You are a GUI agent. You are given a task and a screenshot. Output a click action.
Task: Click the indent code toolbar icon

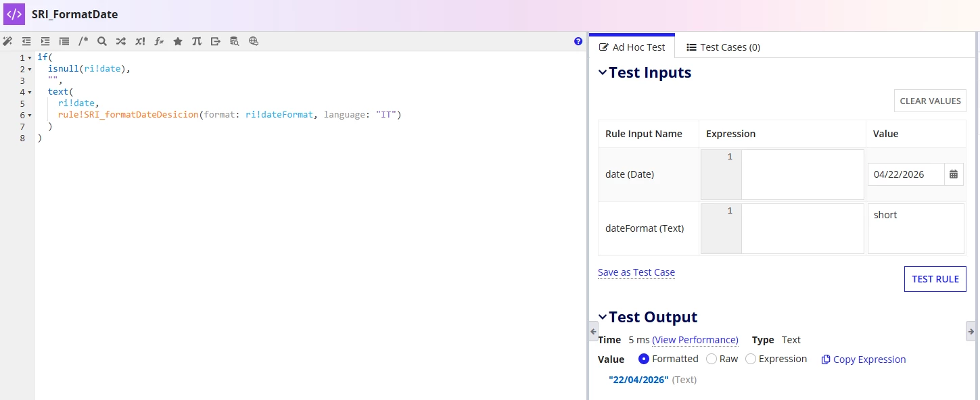click(45, 41)
